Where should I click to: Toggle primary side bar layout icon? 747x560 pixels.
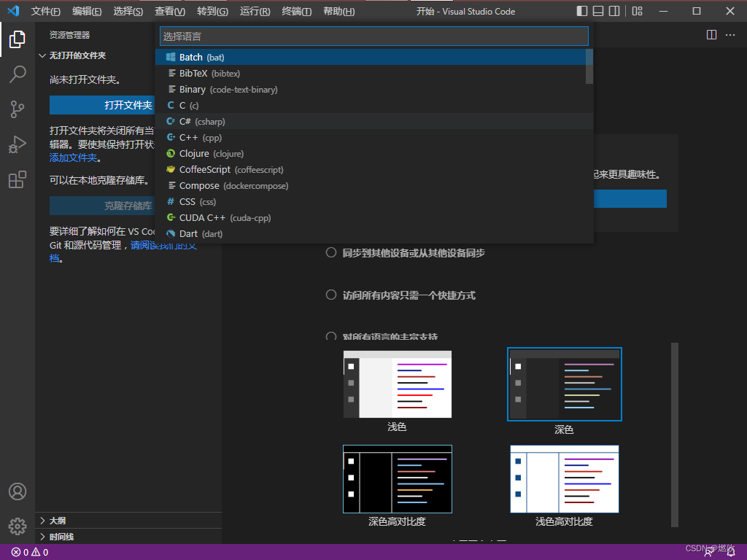[x=581, y=11]
